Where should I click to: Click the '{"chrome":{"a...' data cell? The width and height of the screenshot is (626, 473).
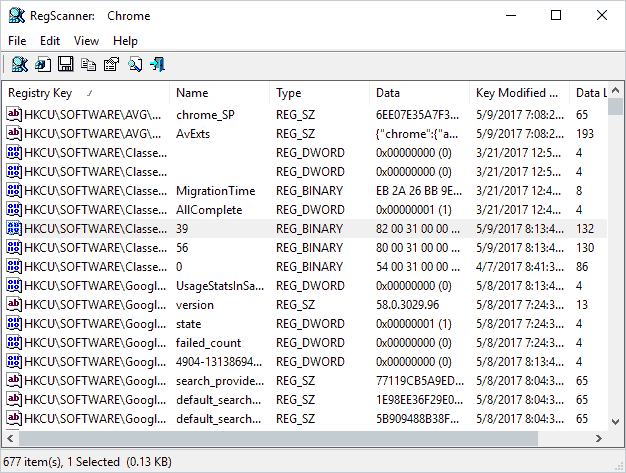[417, 134]
